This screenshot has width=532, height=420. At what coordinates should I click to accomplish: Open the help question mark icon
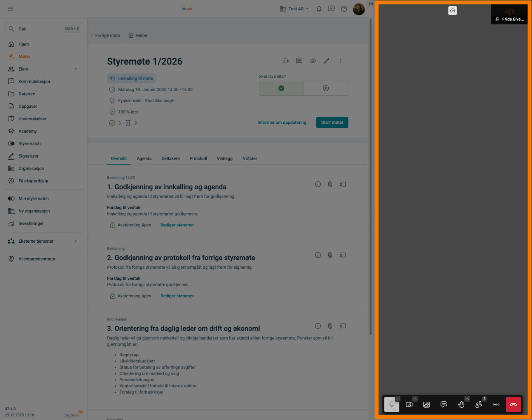pyautogui.click(x=344, y=9)
